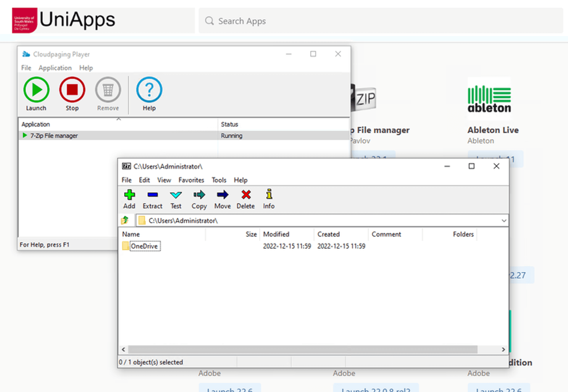Click the Folders column header in 7-Zip
The height and width of the screenshot is (392, 568).
coord(450,234)
